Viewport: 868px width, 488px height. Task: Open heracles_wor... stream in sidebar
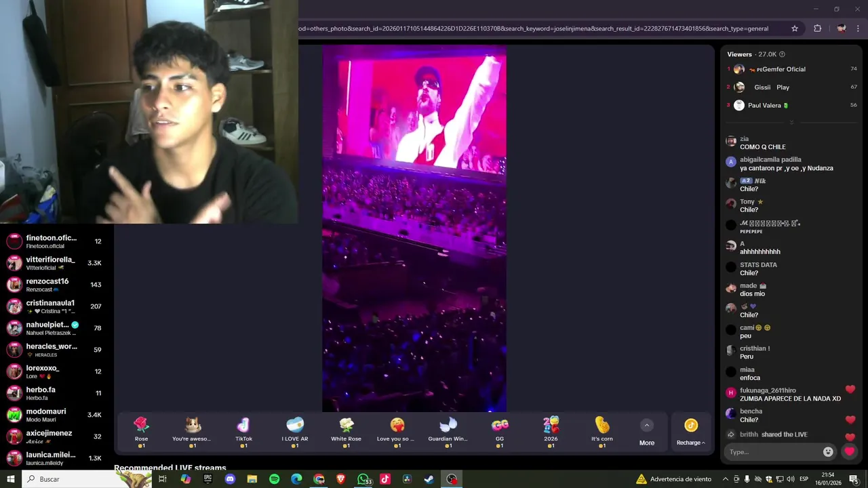(x=54, y=350)
